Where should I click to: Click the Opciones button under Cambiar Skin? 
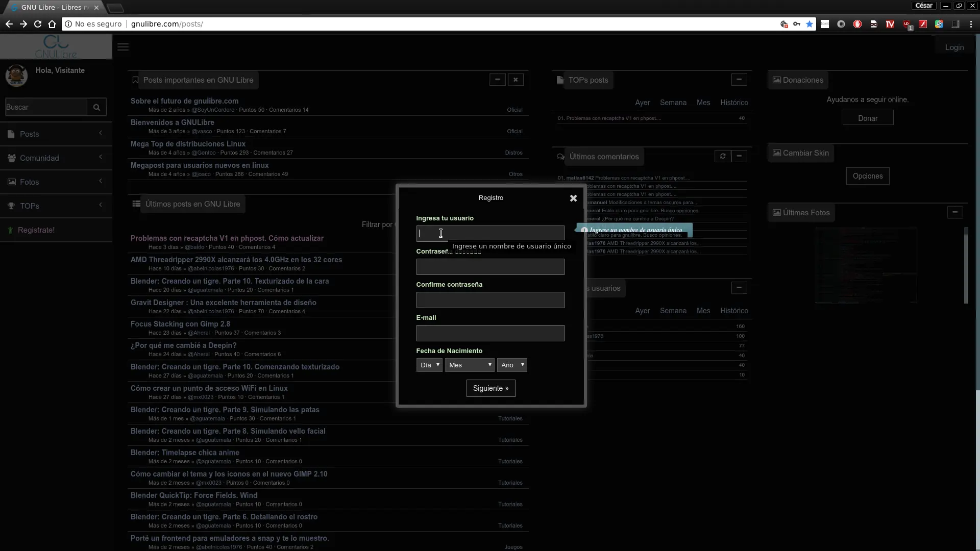(867, 176)
